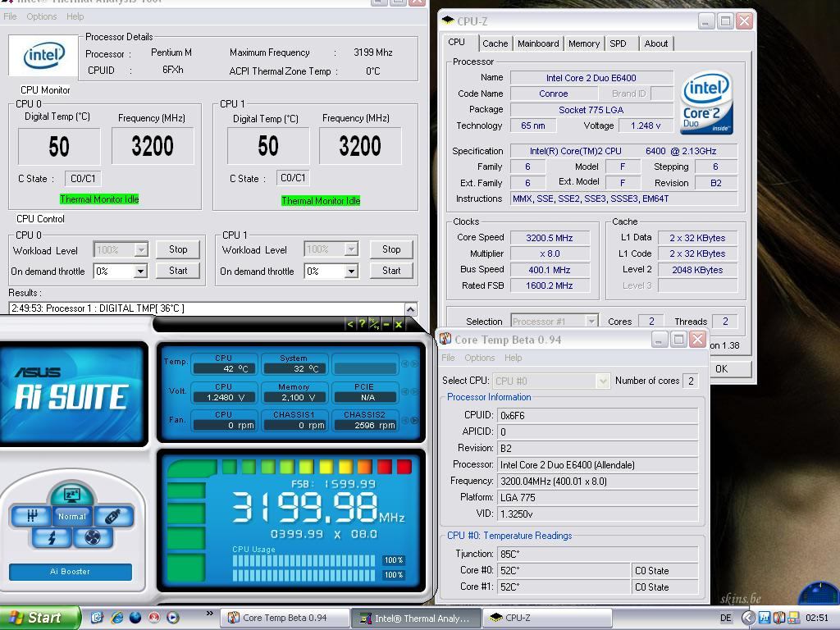840x630 pixels.
Task: Toggle AI Suite Celsius/Fahrenheit unit icon
Action: tap(374, 323)
